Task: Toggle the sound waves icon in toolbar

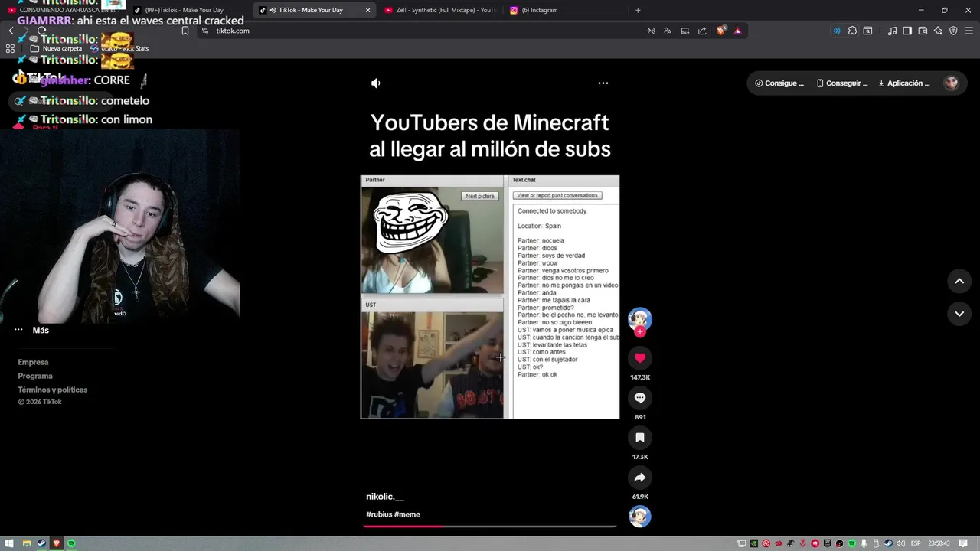Action: point(836,31)
